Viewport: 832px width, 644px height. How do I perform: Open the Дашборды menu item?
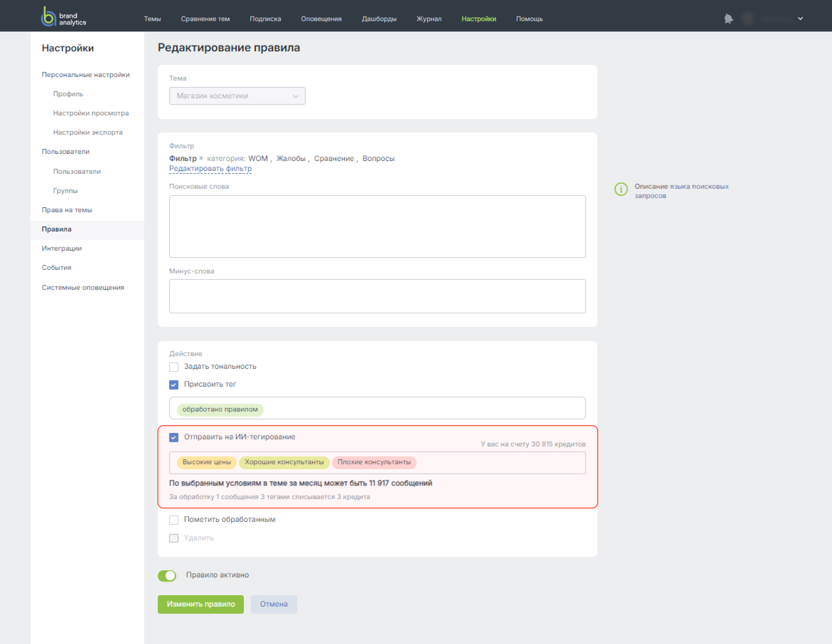379,19
